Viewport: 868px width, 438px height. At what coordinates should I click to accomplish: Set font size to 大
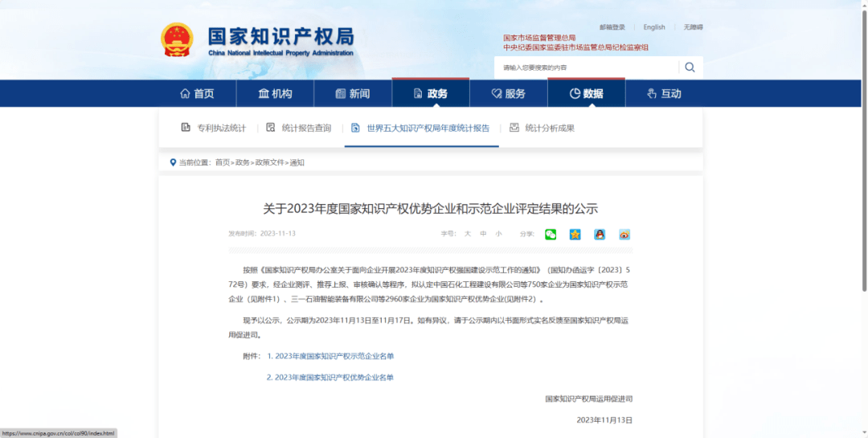(x=467, y=234)
